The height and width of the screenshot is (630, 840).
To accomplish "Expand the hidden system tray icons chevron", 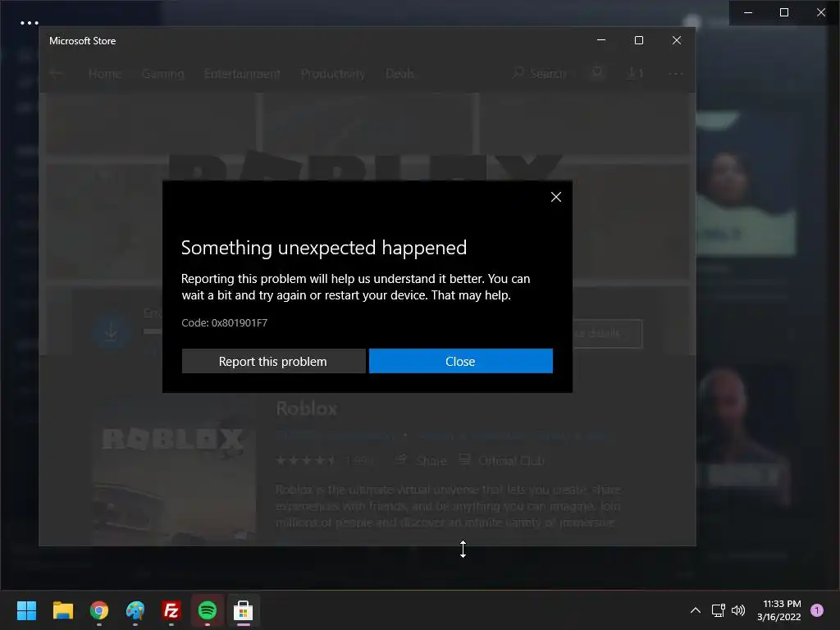I will click(696, 610).
